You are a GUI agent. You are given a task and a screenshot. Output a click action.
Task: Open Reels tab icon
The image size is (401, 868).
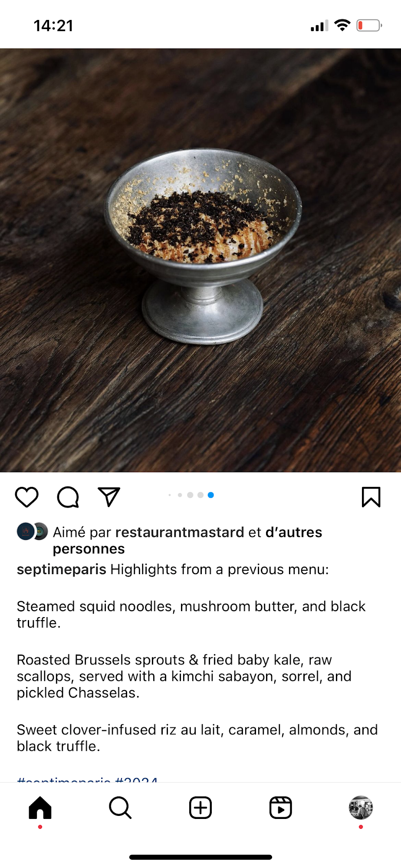(281, 808)
